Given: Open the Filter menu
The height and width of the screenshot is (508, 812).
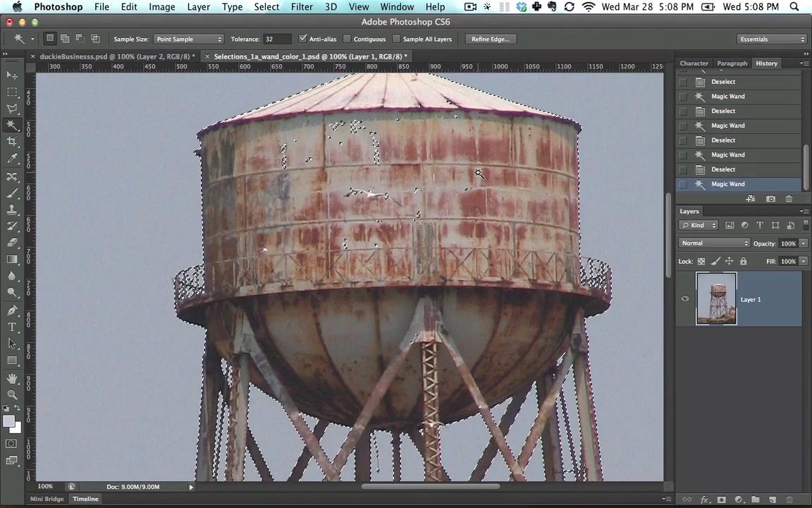Looking at the screenshot, I should pyautogui.click(x=302, y=7).
